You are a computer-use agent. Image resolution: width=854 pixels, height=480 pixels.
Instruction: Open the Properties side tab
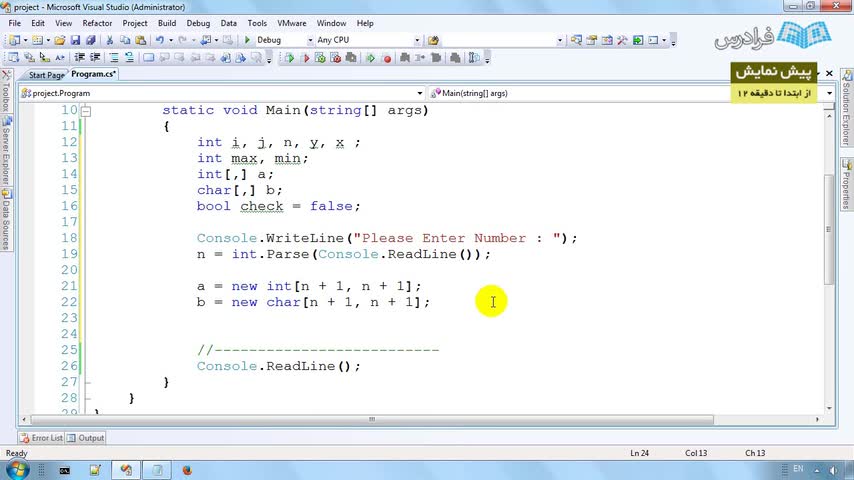click(x=846, y=184)
